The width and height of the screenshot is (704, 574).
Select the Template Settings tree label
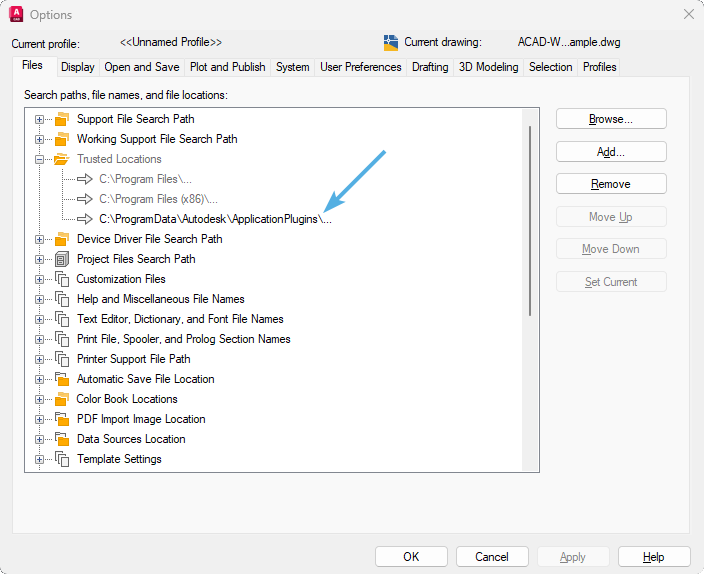119,459
